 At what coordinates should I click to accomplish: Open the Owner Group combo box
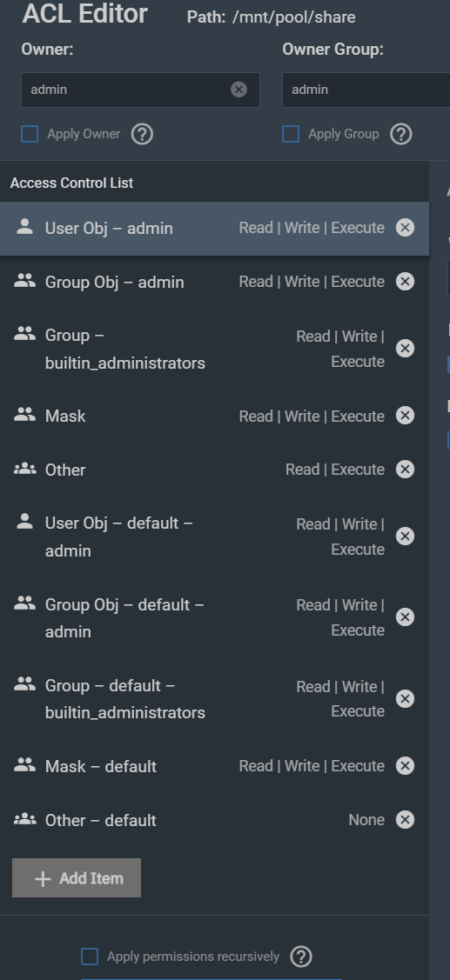pyautogui.click(x=366, y=90)
